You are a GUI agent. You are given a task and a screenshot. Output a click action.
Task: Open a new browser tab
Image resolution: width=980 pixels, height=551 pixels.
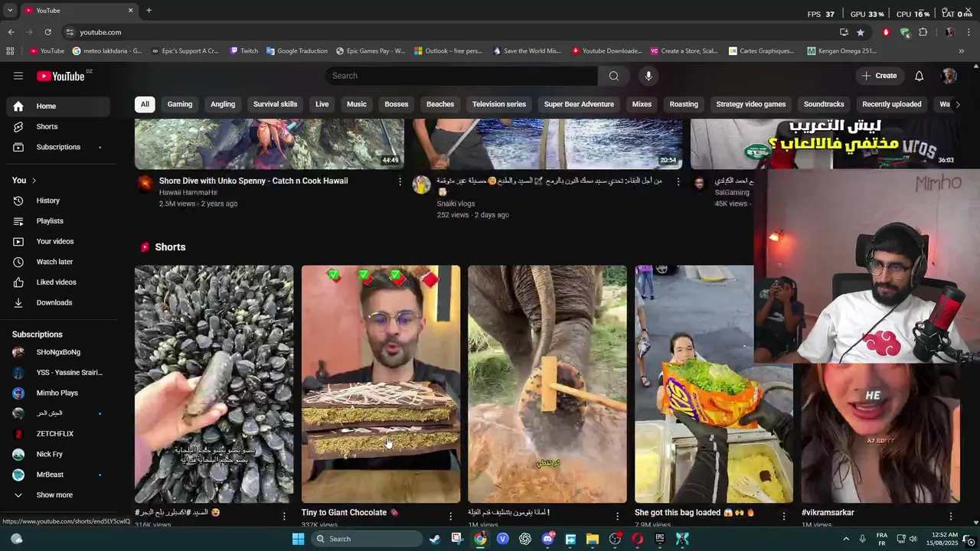(149, 10)
